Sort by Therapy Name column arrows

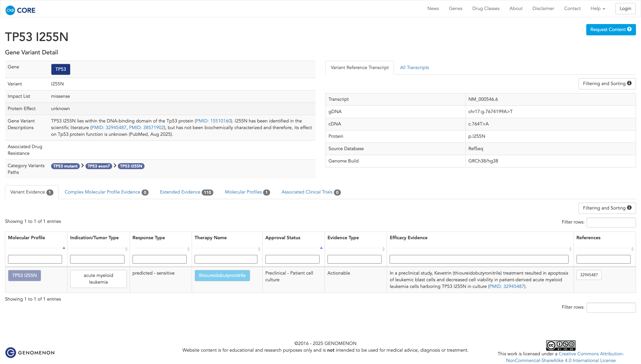pyautogui.click(x=259, y=249)
